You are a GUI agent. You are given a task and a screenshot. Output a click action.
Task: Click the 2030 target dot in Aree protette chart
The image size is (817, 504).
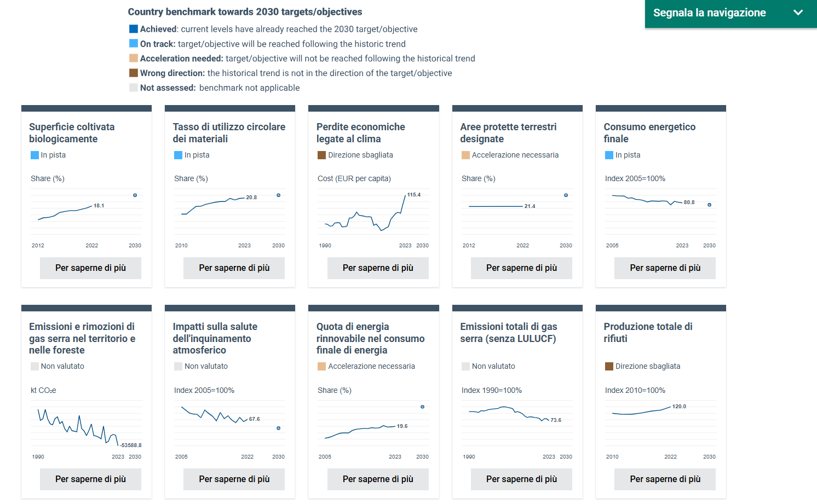[x=566, y=195]
